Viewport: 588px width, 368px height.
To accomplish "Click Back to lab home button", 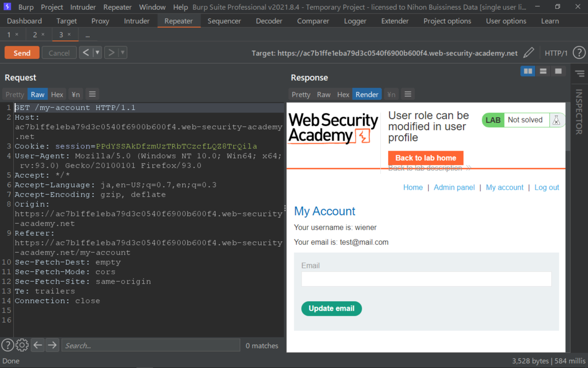I will click(426, 158).
